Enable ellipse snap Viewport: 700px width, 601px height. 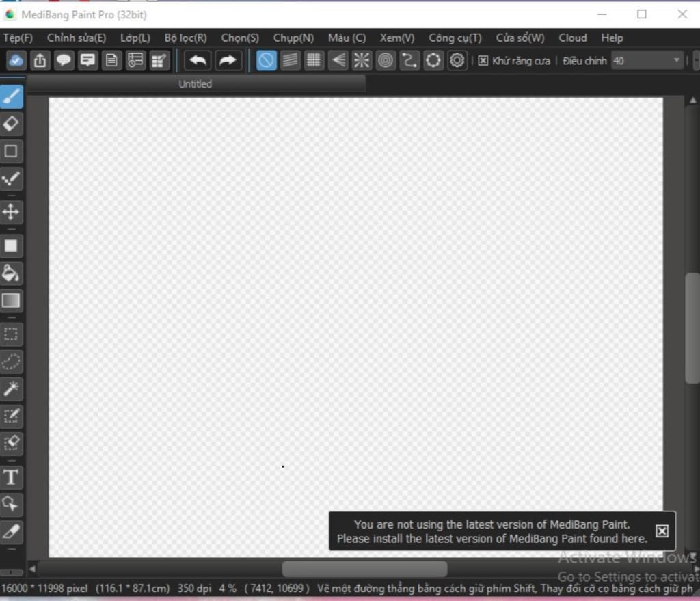[433, 60]
